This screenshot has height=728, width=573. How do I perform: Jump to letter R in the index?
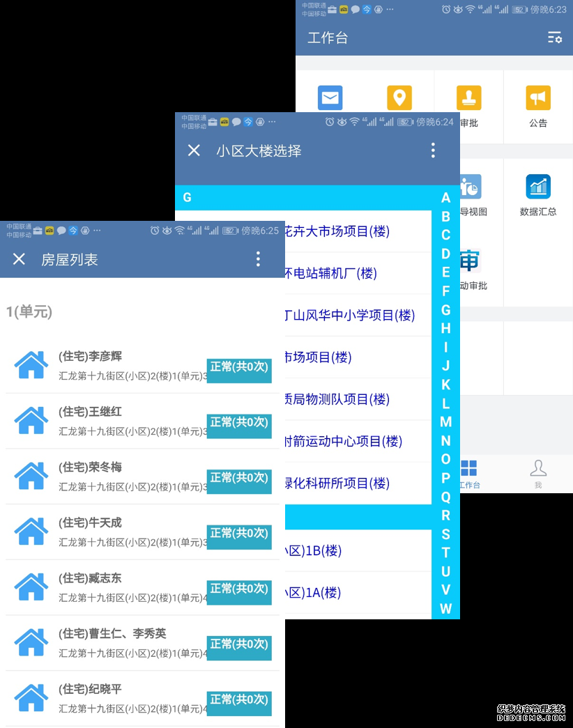pos(445,516)
